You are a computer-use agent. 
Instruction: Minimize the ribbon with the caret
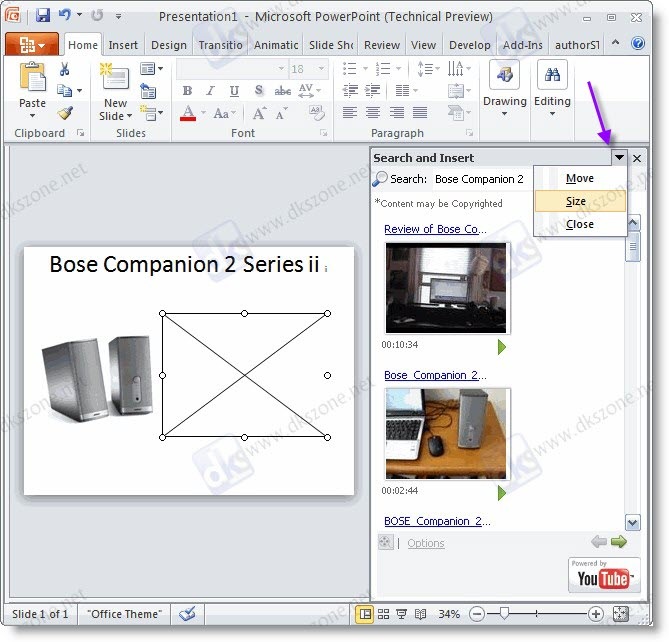point(615,42)
